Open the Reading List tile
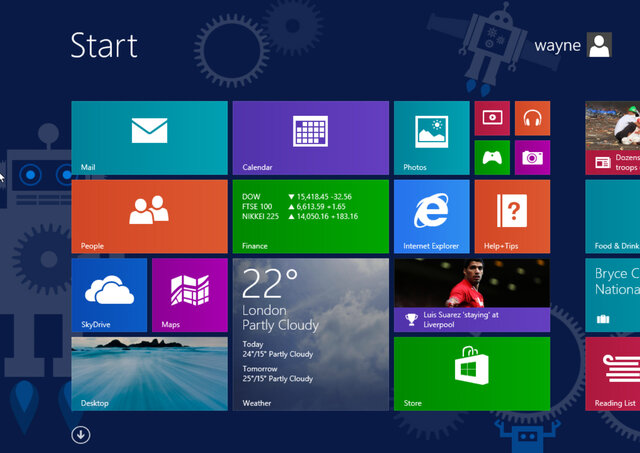 [613, 374]
